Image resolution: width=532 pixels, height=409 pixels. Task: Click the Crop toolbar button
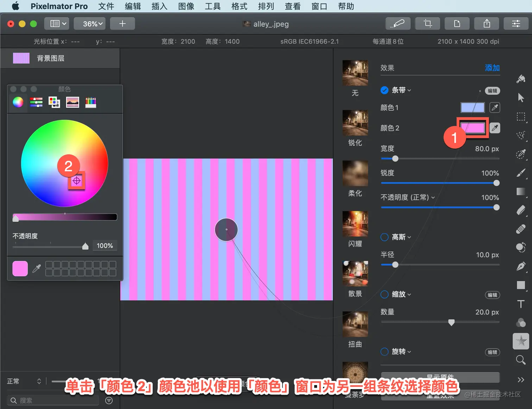pos(427,24)
